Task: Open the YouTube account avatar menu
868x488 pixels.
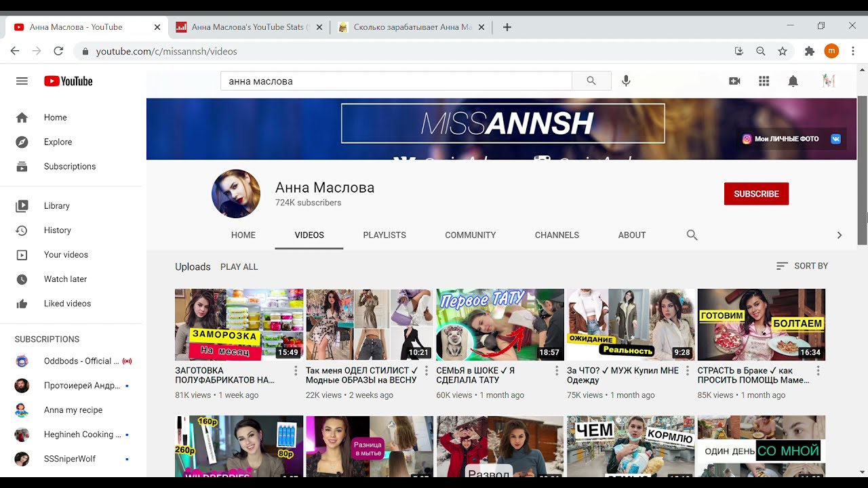Action: tap(828, 81)
